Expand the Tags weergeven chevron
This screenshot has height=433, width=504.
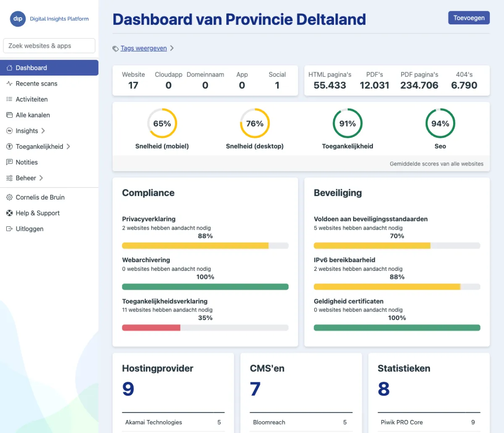click(172, 48)
